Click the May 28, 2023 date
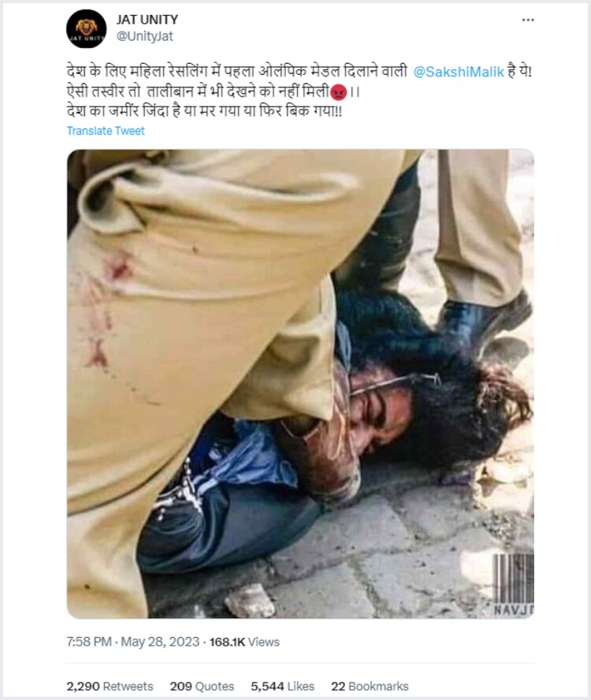The image size is (591, 700). (160, 642)
